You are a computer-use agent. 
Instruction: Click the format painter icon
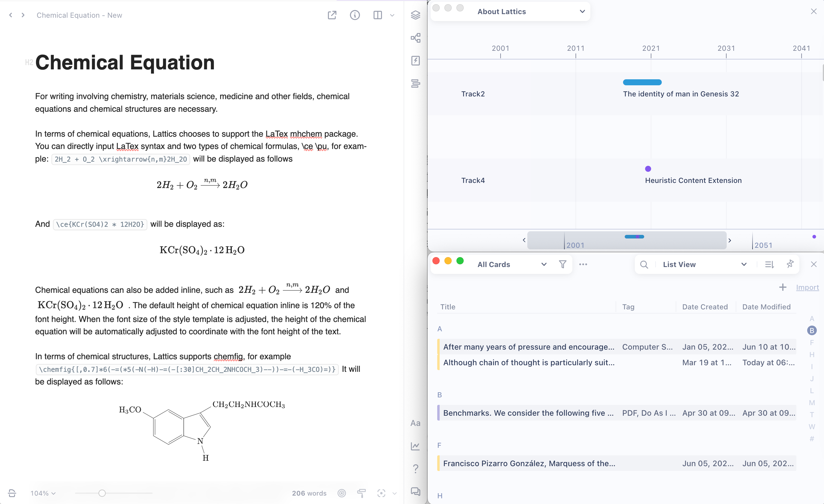[361, 493]
